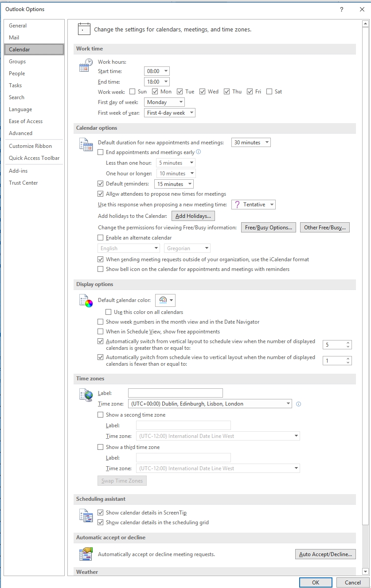Click the Work time clock calendar icon
371x588 pixels.
(86, 65)
